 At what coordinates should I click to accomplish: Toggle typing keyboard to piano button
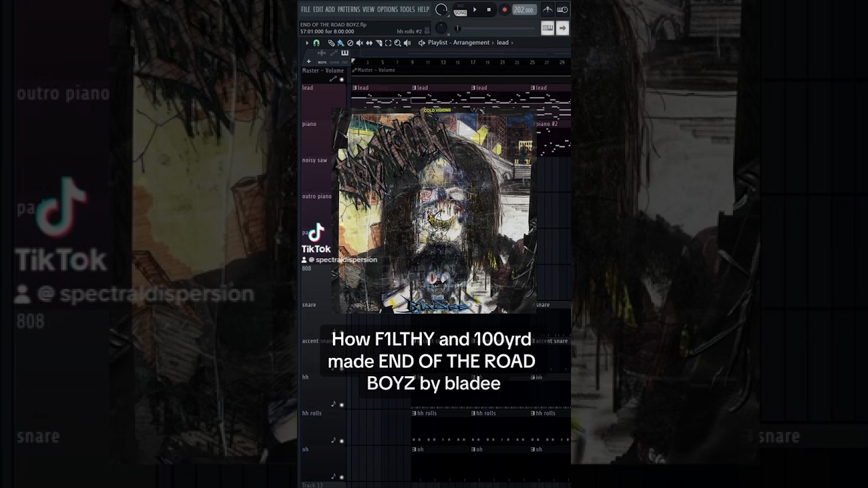click(x=547, y=28)
